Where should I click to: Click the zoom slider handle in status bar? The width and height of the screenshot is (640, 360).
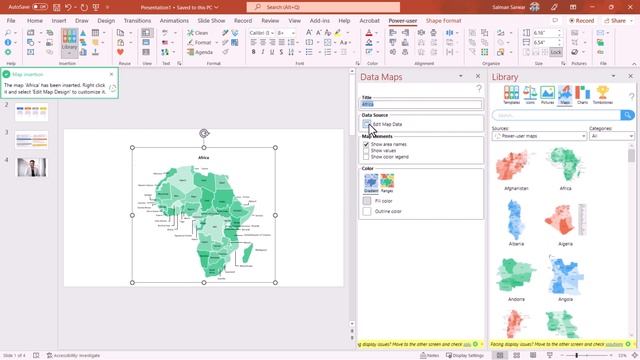tap(576, 356)
